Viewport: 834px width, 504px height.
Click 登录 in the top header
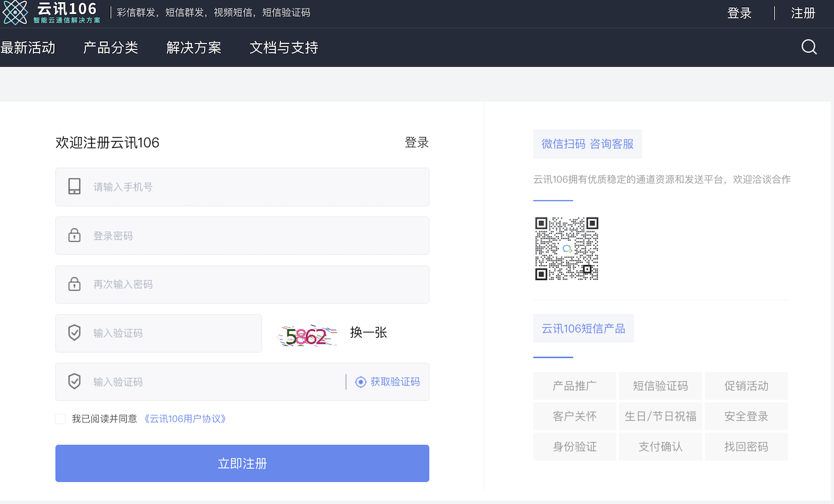[x=739, y=13]
